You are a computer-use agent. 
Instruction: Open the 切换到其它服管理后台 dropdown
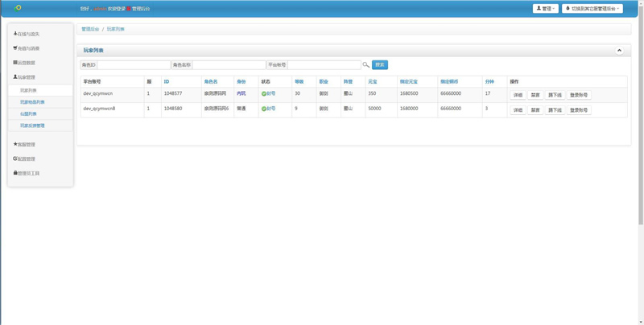(x=592, y=9)
